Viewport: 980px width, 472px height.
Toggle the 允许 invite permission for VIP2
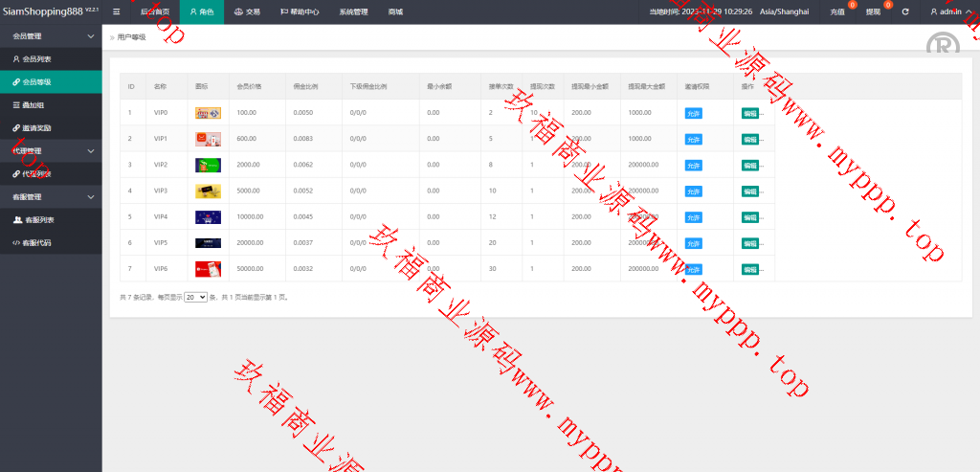pyautogui.click(x=693, y=165)
